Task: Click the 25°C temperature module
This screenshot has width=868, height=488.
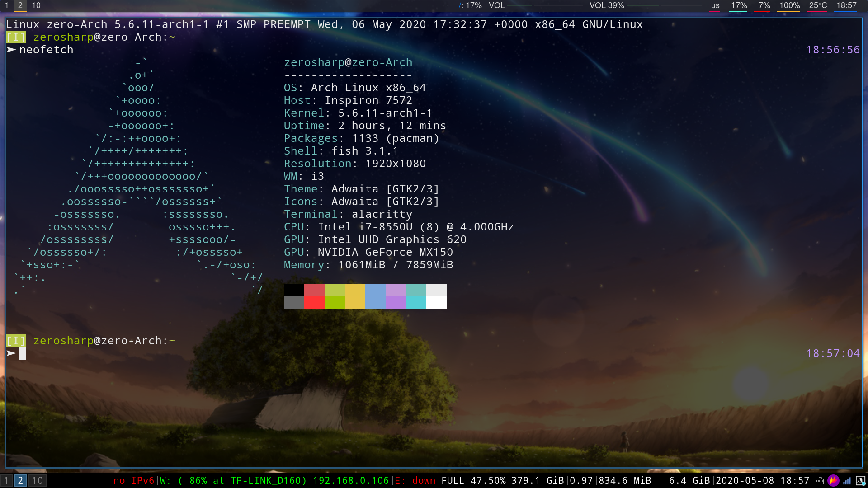Action: click(817, 5)
